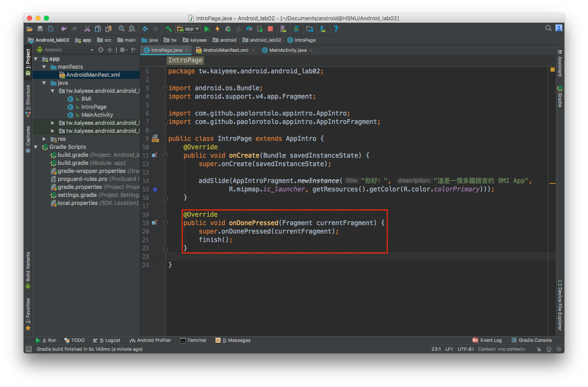Collapse the java folder node
The width and height of the screenshot is (588, 387).
tap(44, 83)
